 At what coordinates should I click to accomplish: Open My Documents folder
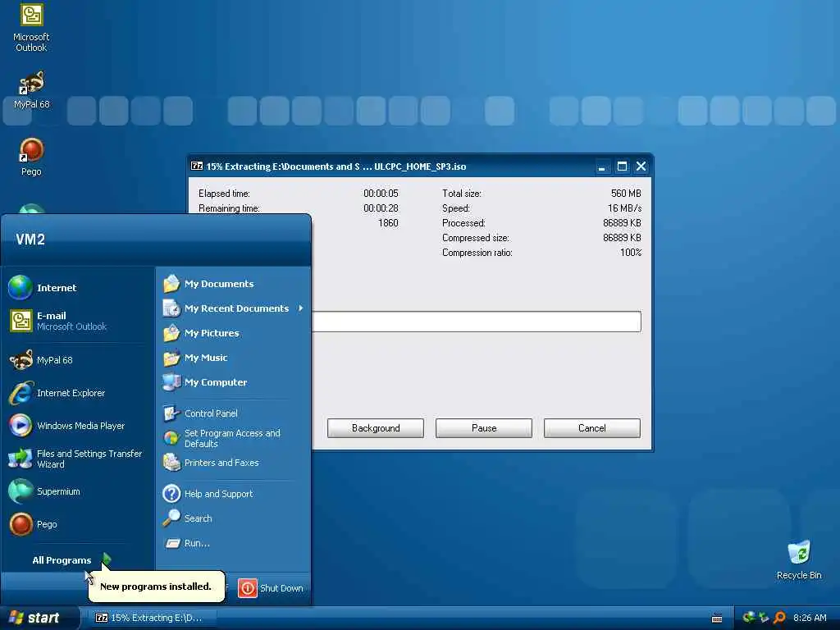click(x=233, y=284)
